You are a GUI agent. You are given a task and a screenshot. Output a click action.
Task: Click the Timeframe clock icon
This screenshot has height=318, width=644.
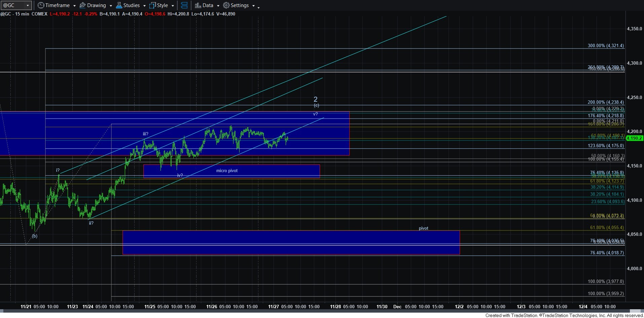click(41, 5)
